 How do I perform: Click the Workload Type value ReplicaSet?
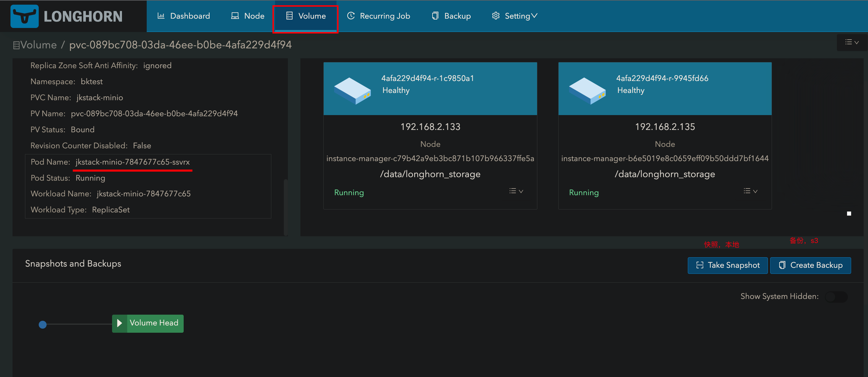coord(111,210)
